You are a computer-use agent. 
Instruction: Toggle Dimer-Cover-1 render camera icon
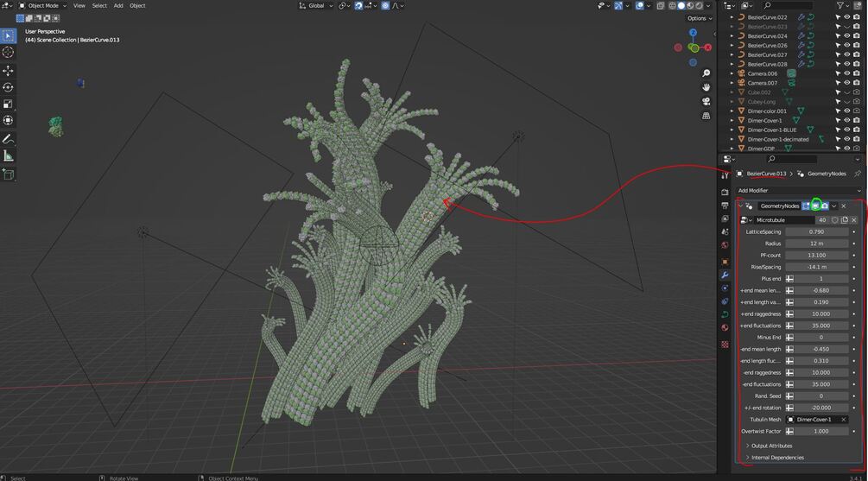(x=857, y=120)
